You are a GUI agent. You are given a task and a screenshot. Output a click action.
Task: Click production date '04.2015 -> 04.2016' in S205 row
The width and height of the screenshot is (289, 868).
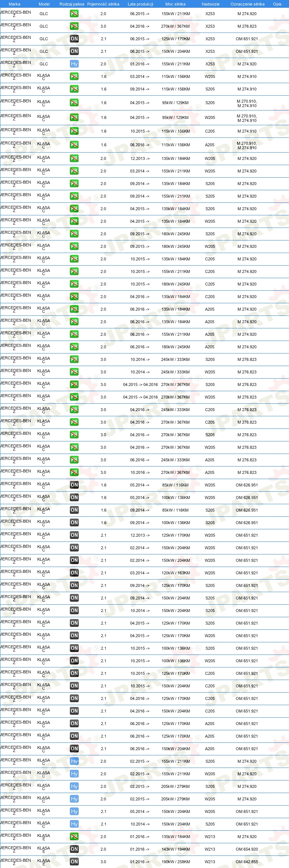click(140, 385)
